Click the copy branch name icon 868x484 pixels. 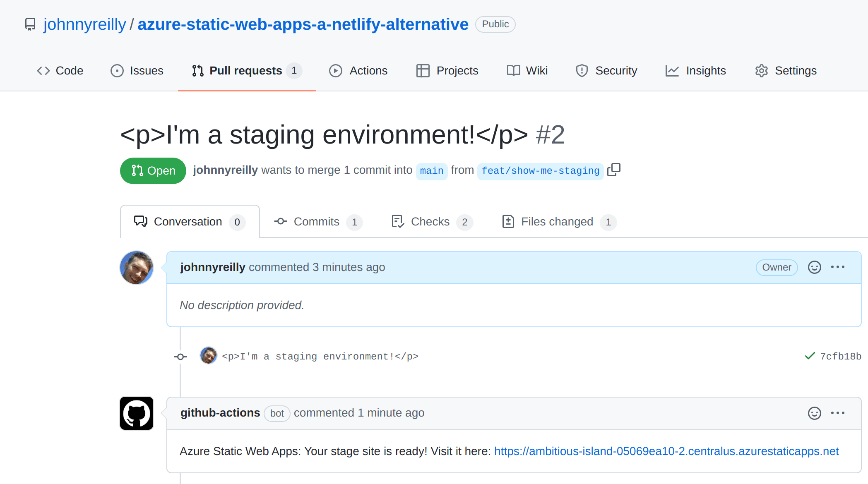point(614,170)
